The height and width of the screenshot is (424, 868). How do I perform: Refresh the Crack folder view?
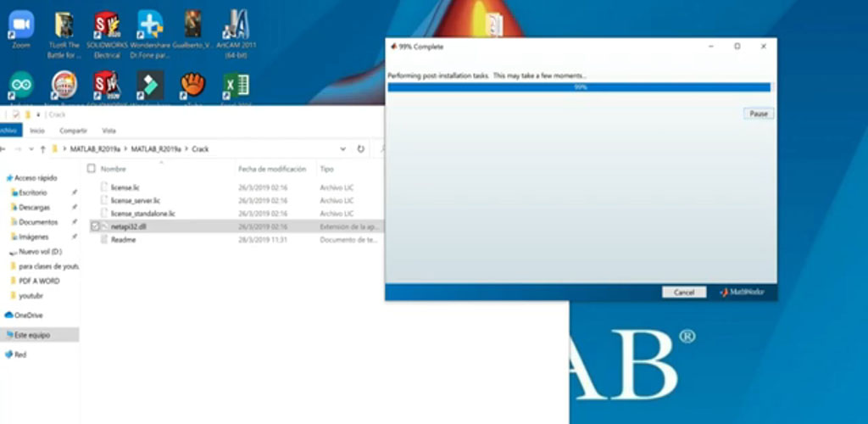(361, 149)
